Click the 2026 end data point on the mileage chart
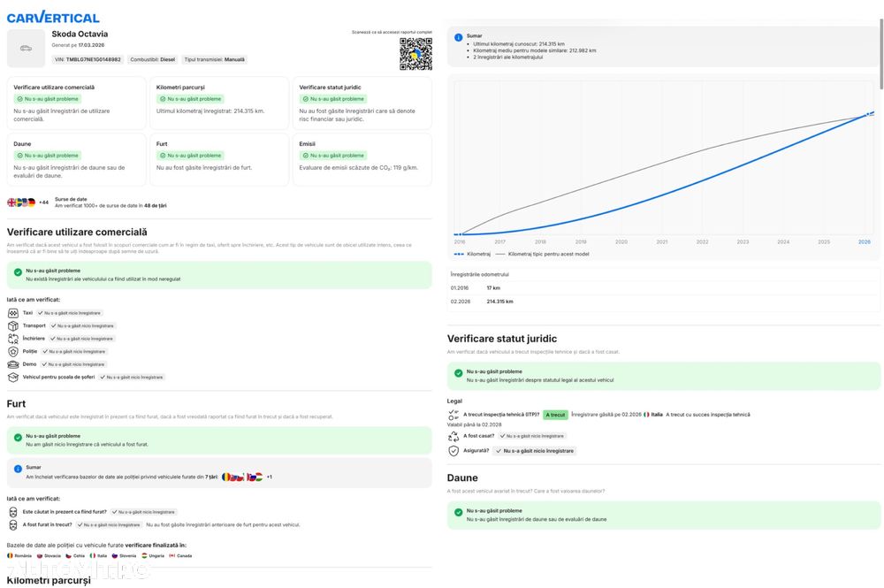The image size is (884, 588). coord(868,115)
